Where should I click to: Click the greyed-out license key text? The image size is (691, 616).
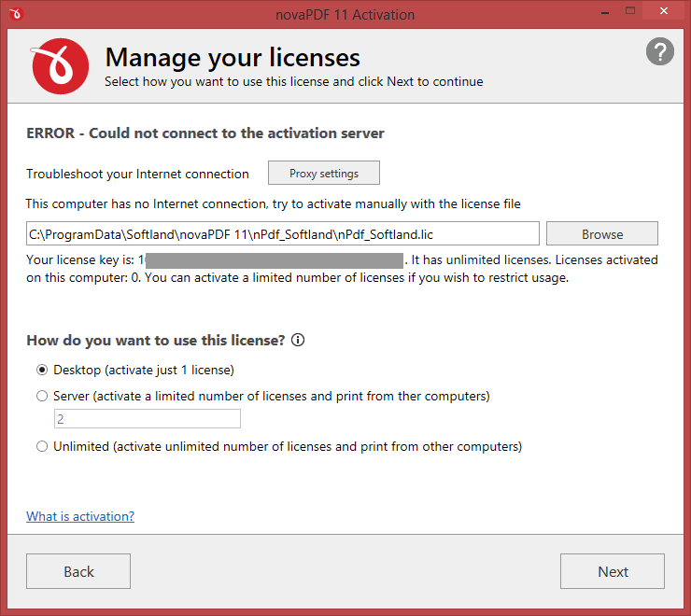point(275,260)
